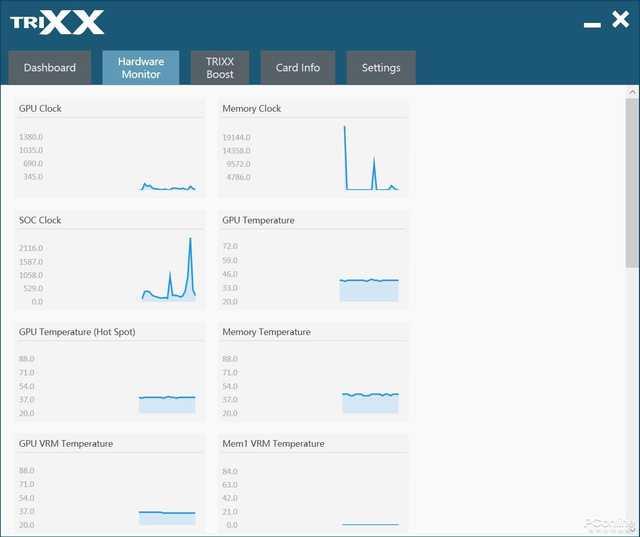Select the Memory Temperature graph
Viewport: 640px width, 537px height.
(313, 372)
